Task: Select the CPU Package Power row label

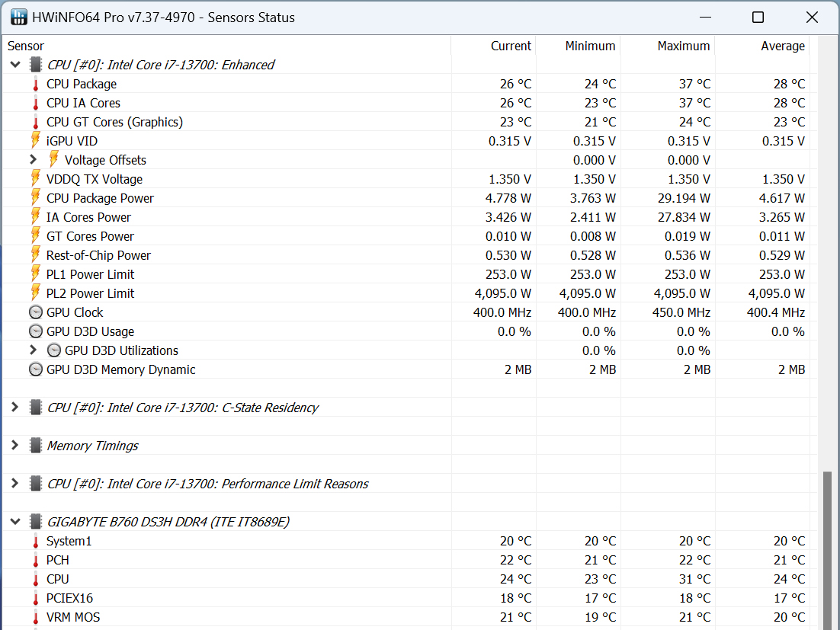Action: tap(100, 198)
